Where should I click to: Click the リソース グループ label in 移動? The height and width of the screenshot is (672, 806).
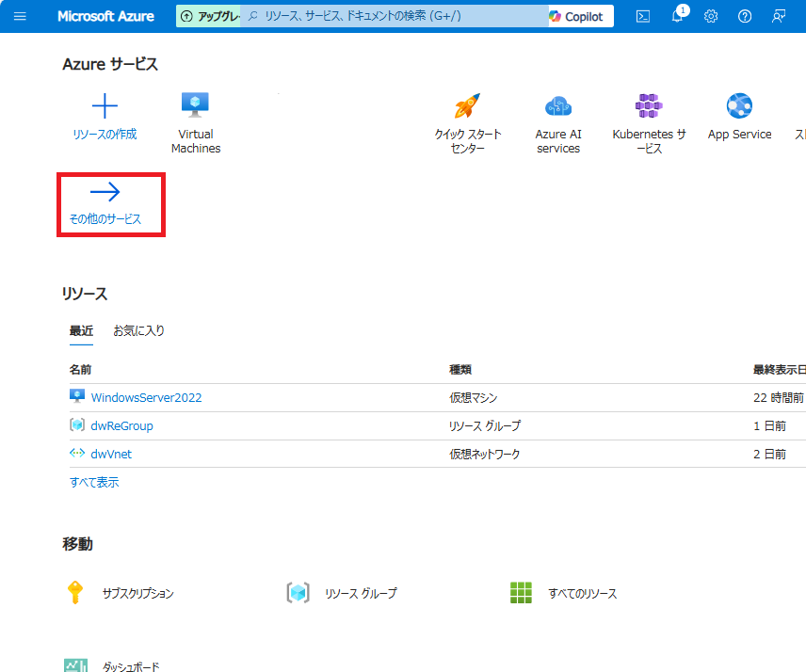tap(361, 593)
